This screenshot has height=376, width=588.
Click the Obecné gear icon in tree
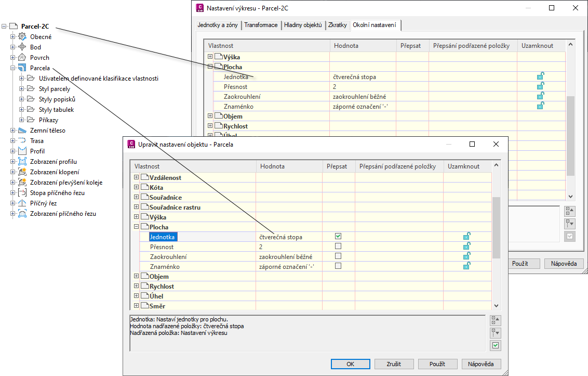(x=22, y=36)
